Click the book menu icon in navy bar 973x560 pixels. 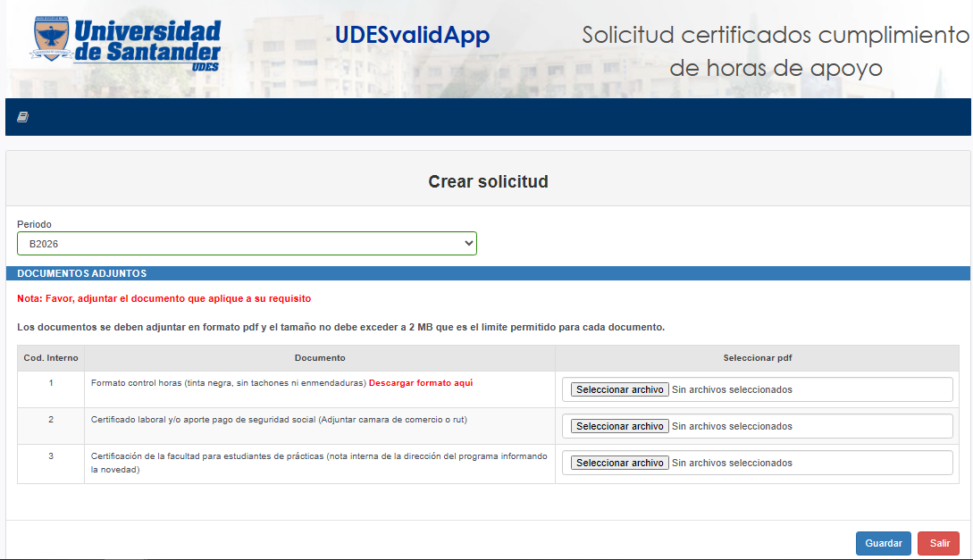(x=23, y=117)
